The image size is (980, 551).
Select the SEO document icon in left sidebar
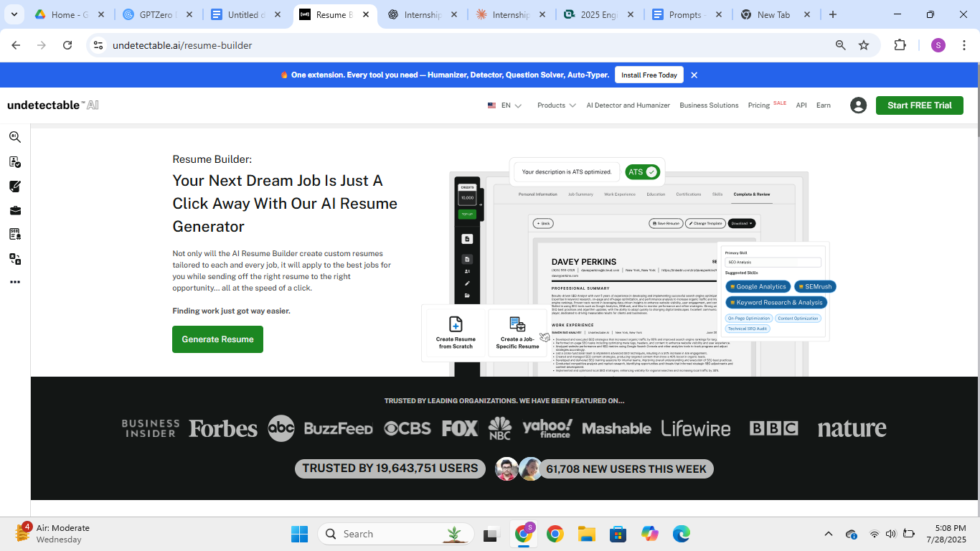click(15, 235)
